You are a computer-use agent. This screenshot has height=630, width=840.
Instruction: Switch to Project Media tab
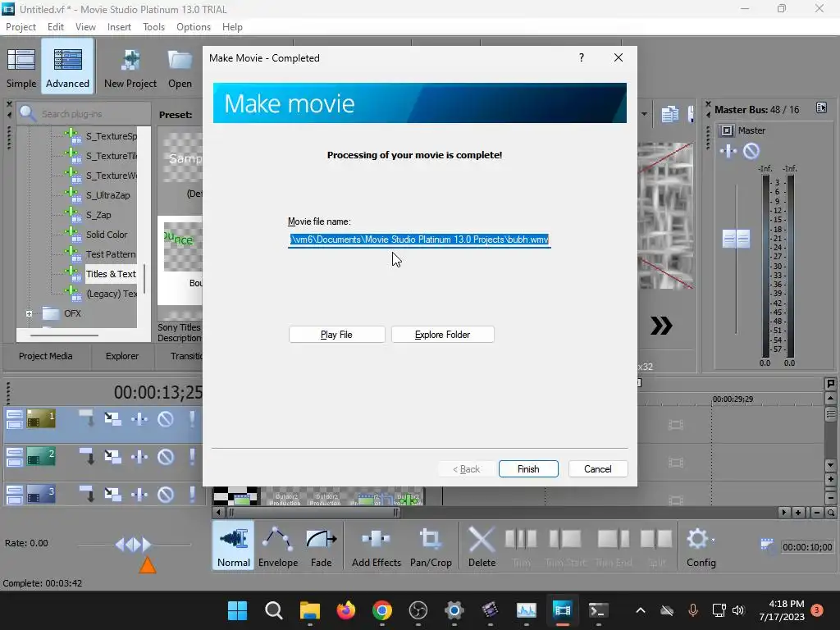pyautogui.click(x=46, y=356)
